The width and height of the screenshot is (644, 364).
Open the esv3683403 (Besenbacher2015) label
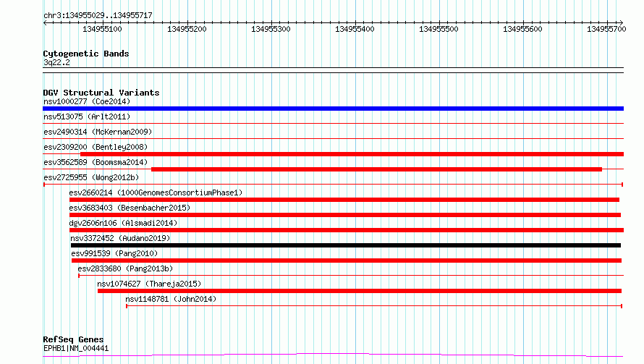pyautogui.click(x=130, y=208)
